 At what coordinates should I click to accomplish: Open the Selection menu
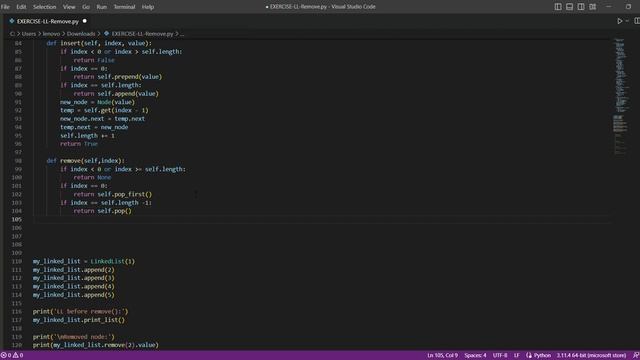click(x=44, y=7)
